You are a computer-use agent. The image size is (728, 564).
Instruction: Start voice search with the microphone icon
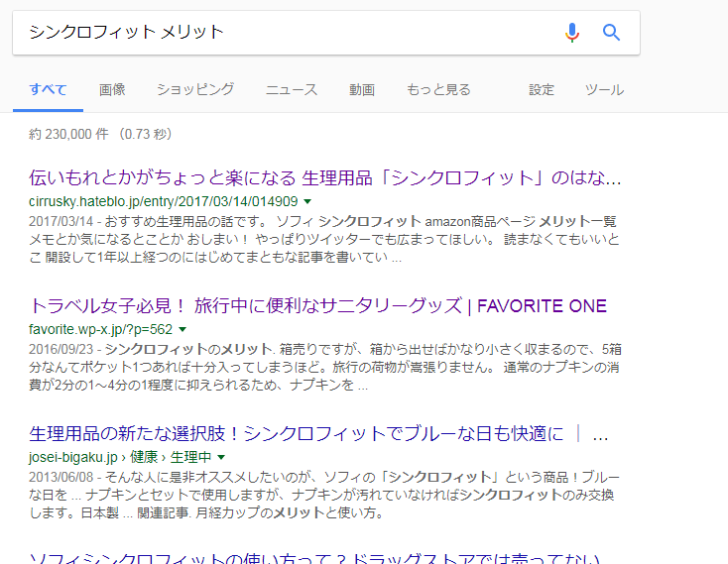point(572,33)
